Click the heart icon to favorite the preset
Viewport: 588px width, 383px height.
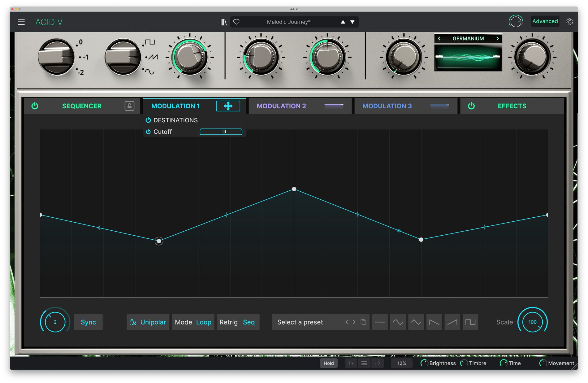pos(236,22)
